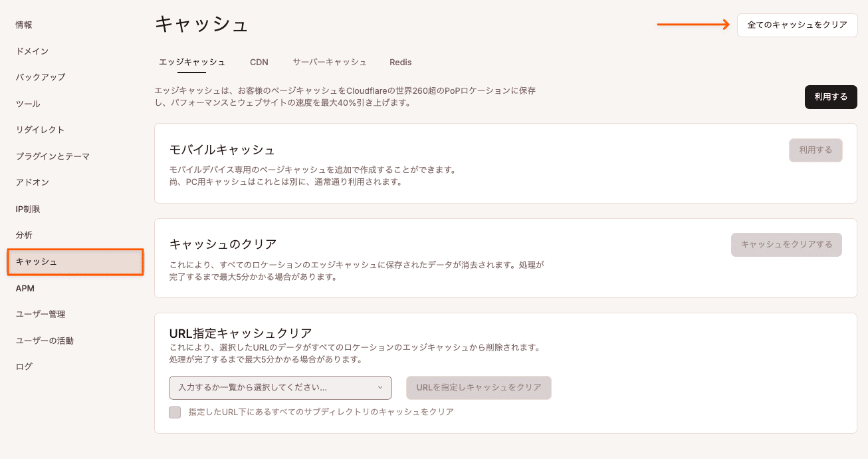Enable edge cache with the 利用する button
The image size is (868, 459).
pyautogui.click(x=831, y=97)
